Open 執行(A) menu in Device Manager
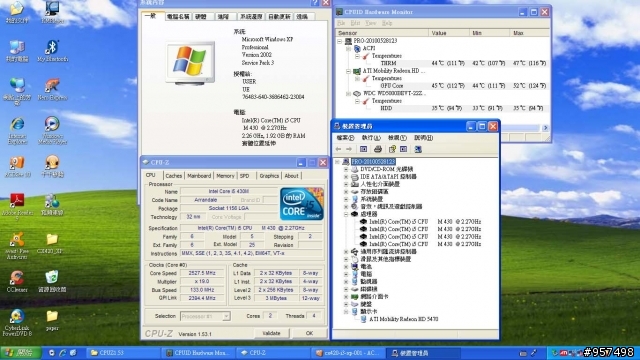Viewport: 640px width, 360px height. [371, 138]
